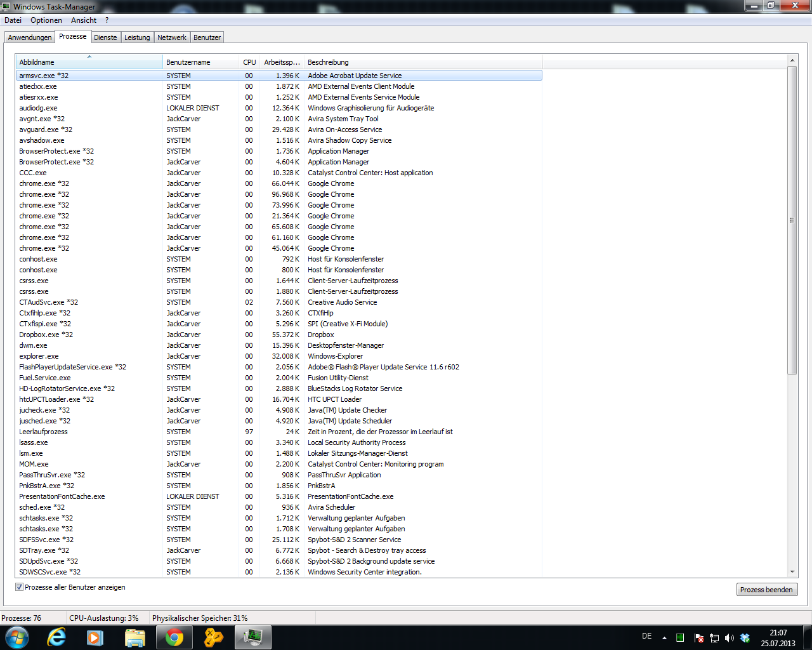Sort by the Beschreibung column header
Screen dimensions: 812x650
[423, 62]
